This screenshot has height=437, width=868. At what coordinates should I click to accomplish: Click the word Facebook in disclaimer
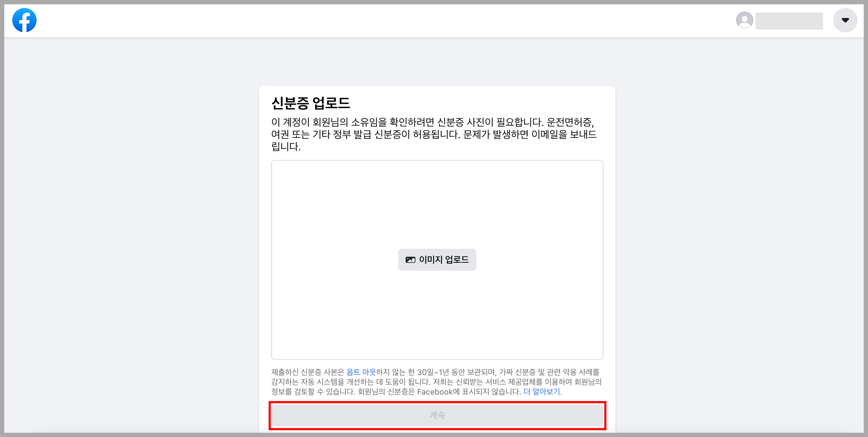coord(435,392)
